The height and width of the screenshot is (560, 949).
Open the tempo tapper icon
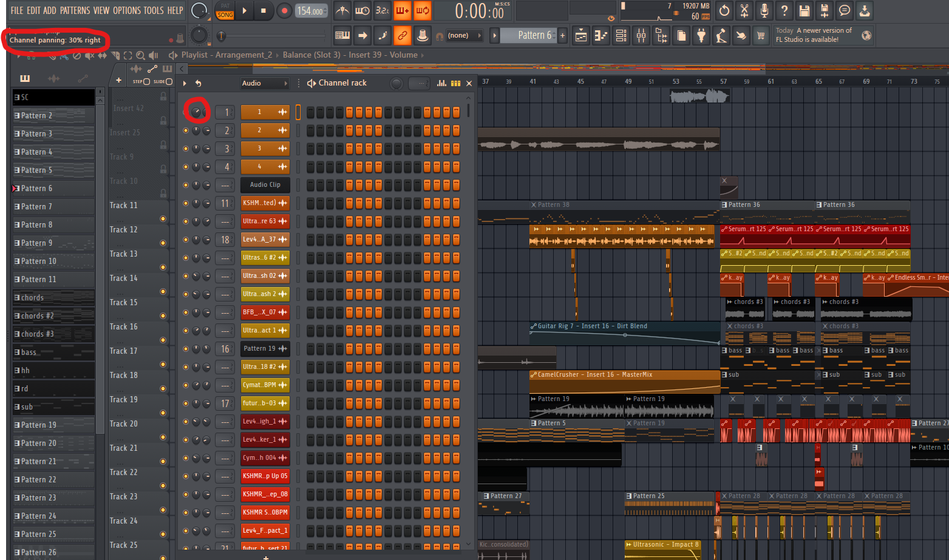pyautogui.click(x=721, y=36)
